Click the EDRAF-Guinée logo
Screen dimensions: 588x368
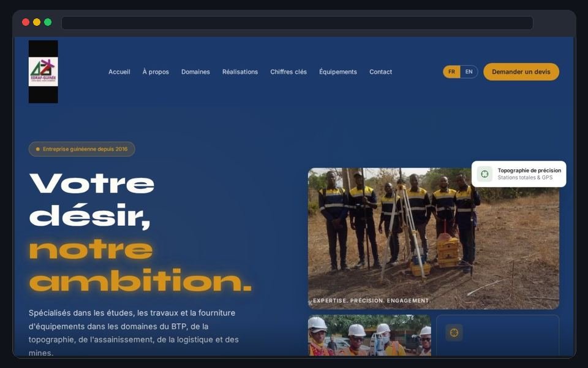click(43, 72)
